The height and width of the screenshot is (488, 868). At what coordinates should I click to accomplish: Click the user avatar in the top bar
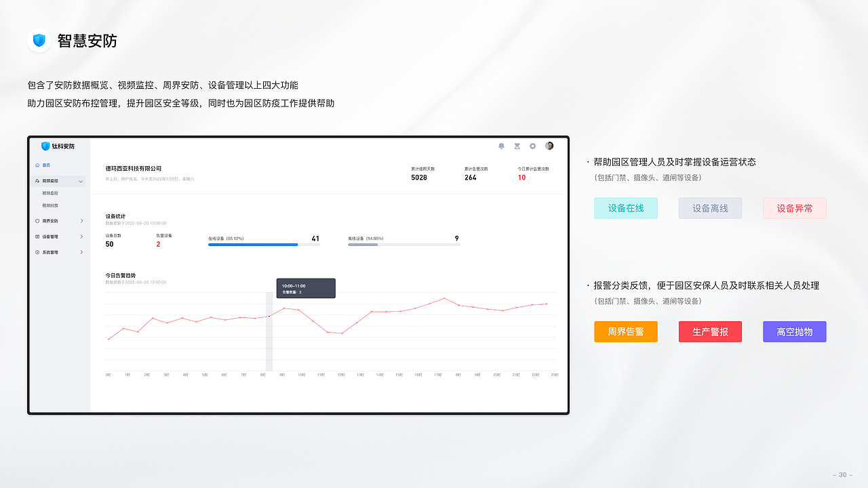(x=549, y=146)
